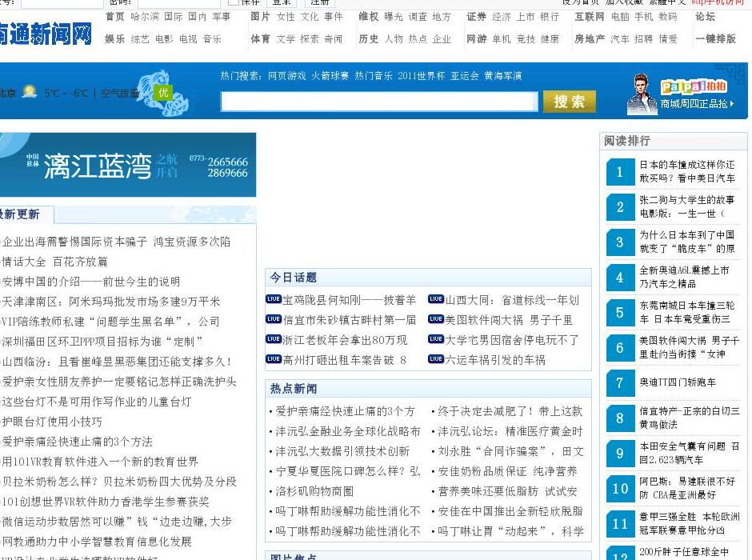The image size is (752, 560).
Task: Click the gold 搜索 search button
Action: [x=570, y=102]
